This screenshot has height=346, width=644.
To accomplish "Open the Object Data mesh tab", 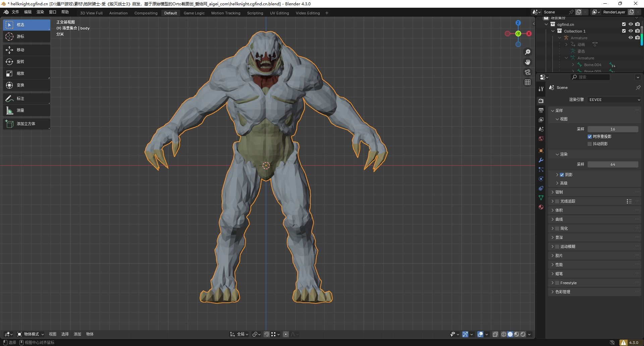I will coord(541,198).
